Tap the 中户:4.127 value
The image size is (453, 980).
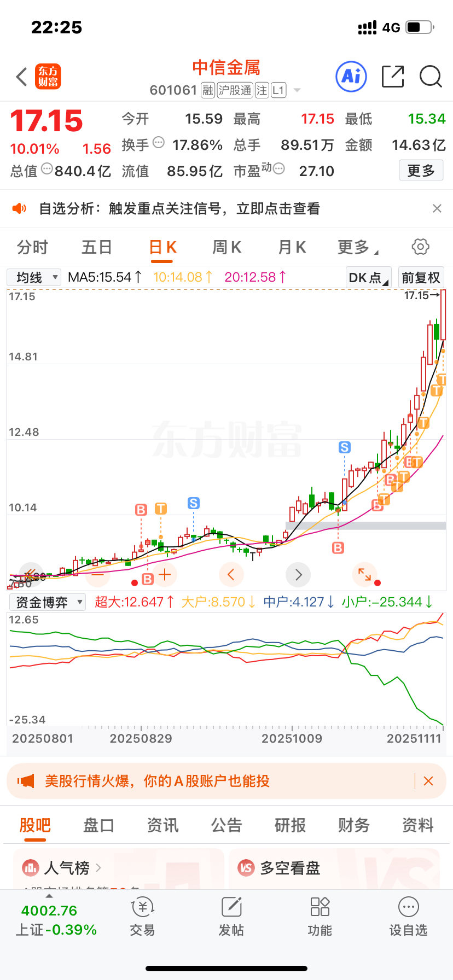[299, 602]
